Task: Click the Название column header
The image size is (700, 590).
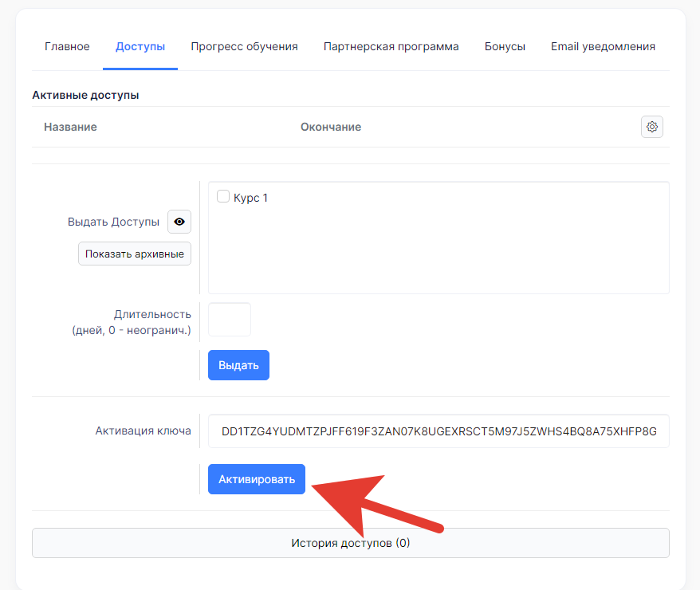Action: pyautogui.click(x=70, y=128)
